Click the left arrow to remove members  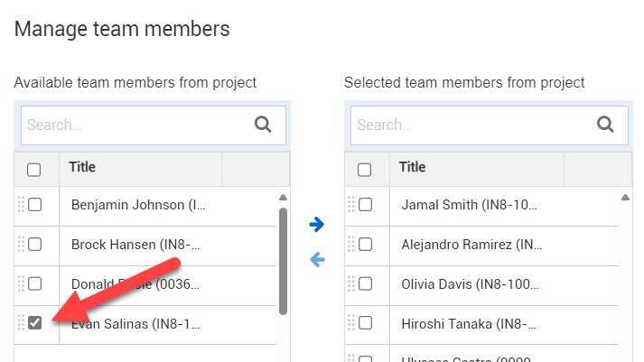(316, 260)
